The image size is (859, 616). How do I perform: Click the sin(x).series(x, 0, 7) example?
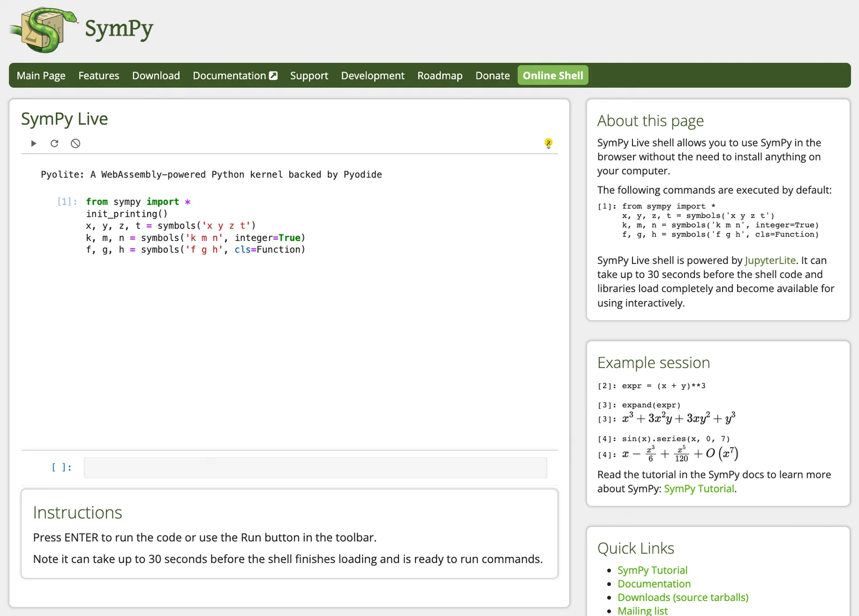coord(676,439)
